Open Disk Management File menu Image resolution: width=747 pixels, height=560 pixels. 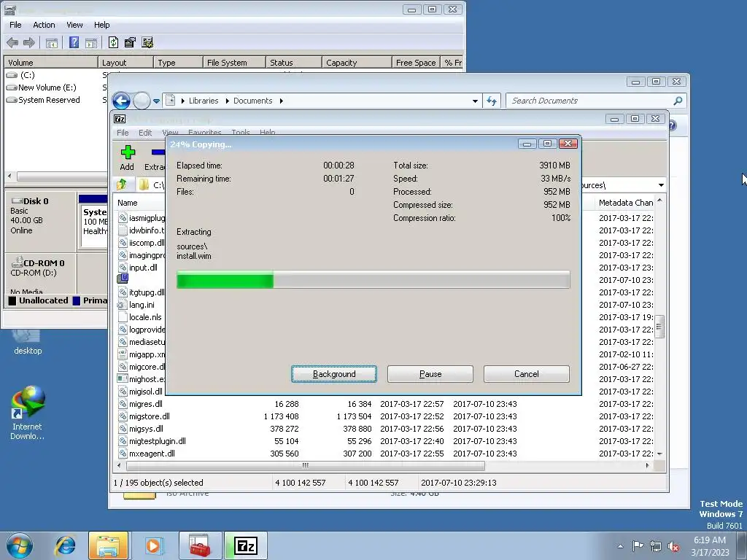pyautogui.click(x=15, y=25)
